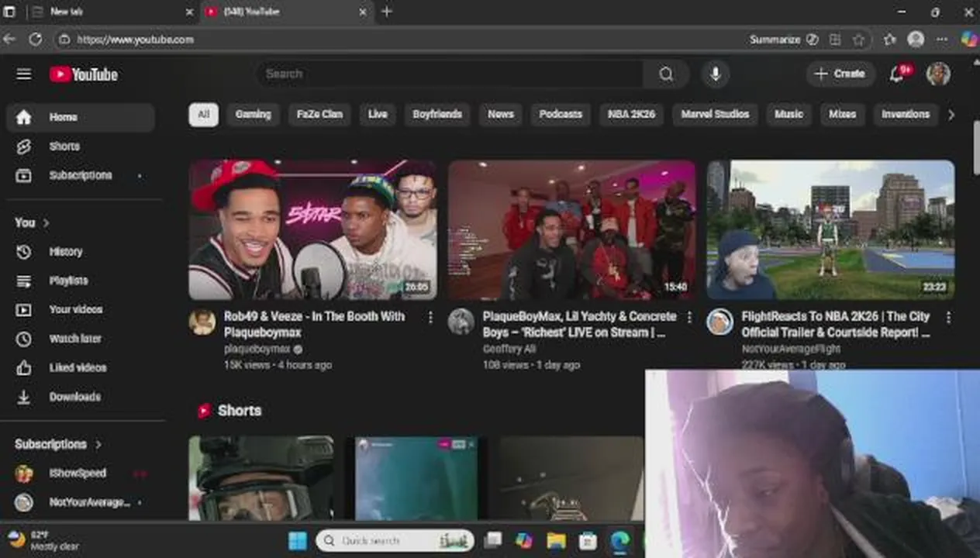The height and width of the screenshot is (558, 980).
Task: Select the Music filter chip
Action: coord(788,115)
